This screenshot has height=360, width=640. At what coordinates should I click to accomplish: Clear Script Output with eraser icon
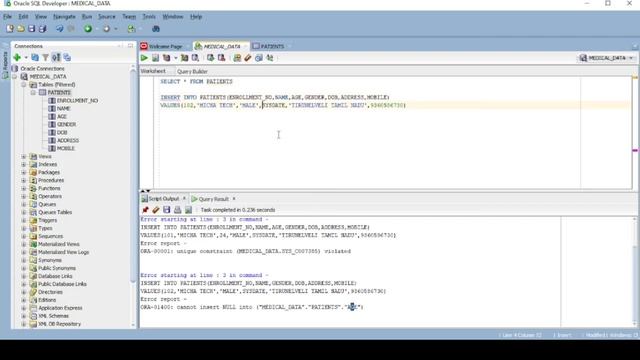pos(156,210)
